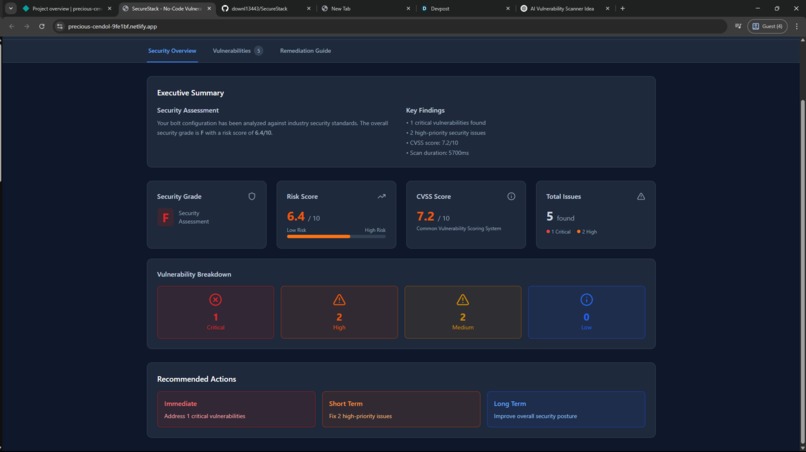The height and width of the screenshot is (452, 806).
Task: Click the Critical X-circle icon
Action: click(x=215, y=300)
